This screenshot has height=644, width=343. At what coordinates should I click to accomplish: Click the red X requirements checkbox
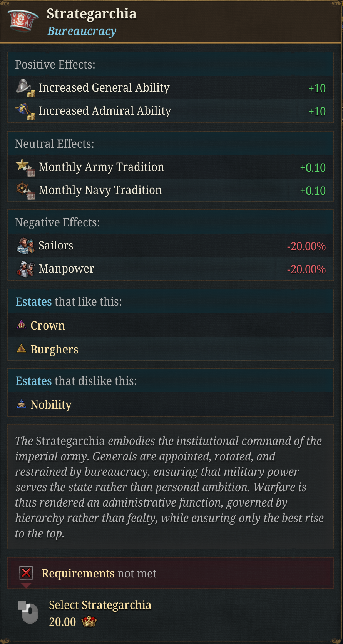pyautogui.click(x=26, y=573)
